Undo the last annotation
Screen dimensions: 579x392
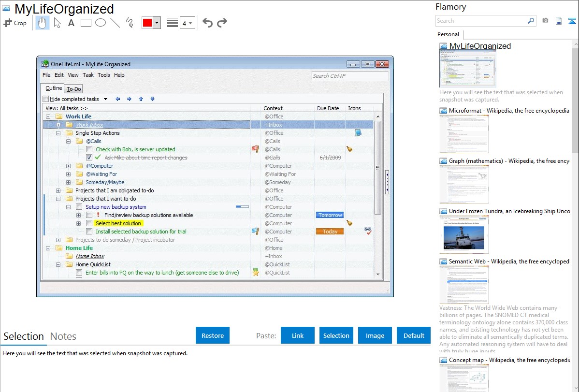click(207, 23)
